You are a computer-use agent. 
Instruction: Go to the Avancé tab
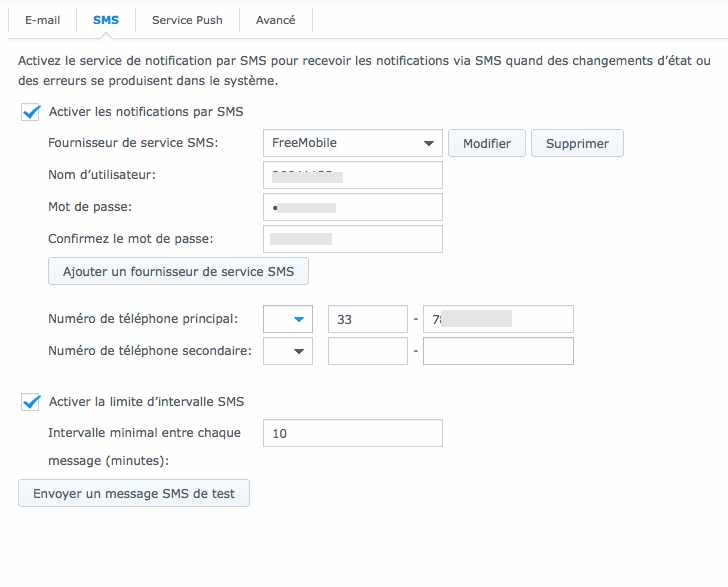click(x=275, y=20)
